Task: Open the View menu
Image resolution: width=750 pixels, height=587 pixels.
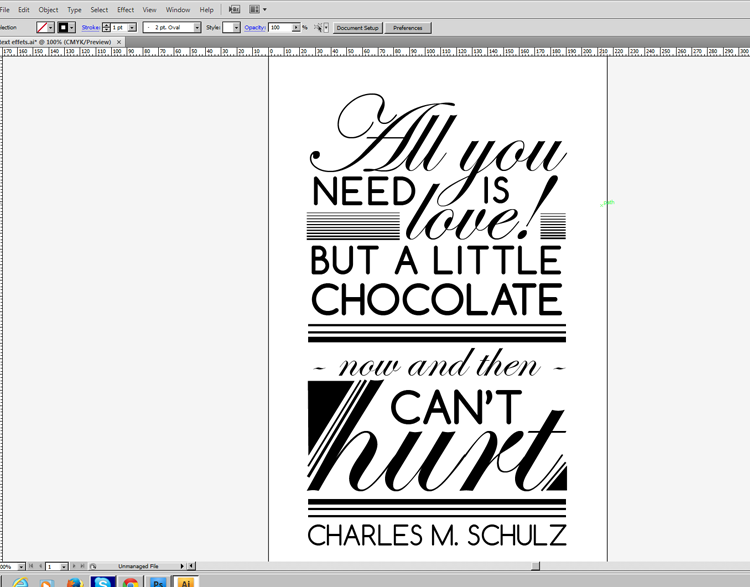Action: click(149, 10)
